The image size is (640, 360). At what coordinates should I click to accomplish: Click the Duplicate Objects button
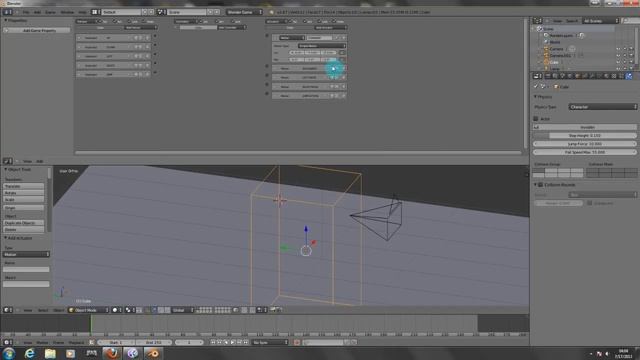[24, 223]
